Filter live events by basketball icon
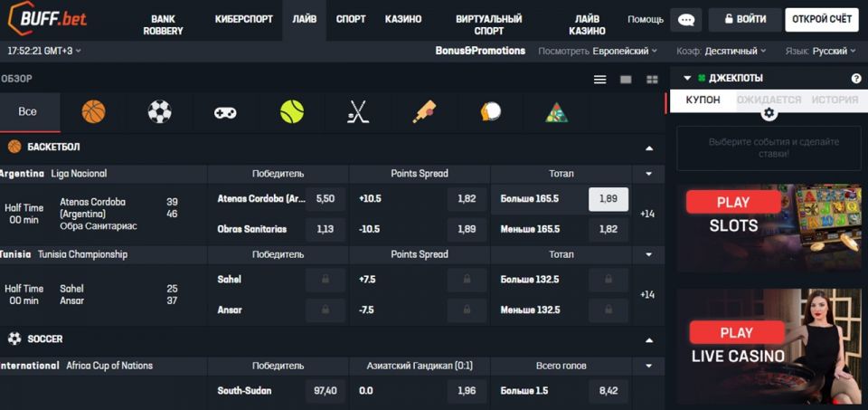Image resolution: width=868 pixels, height=410 pixels. 93,112
